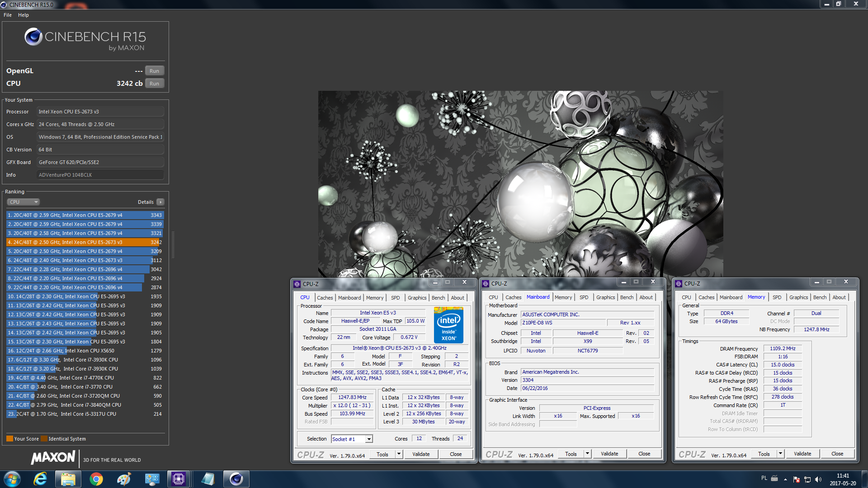Image resolution: width=868 pixels, height=488 pixels.
Task: Click Validate in first CPU-Z window
Action: pyautogui.click(x=421, y=455)
